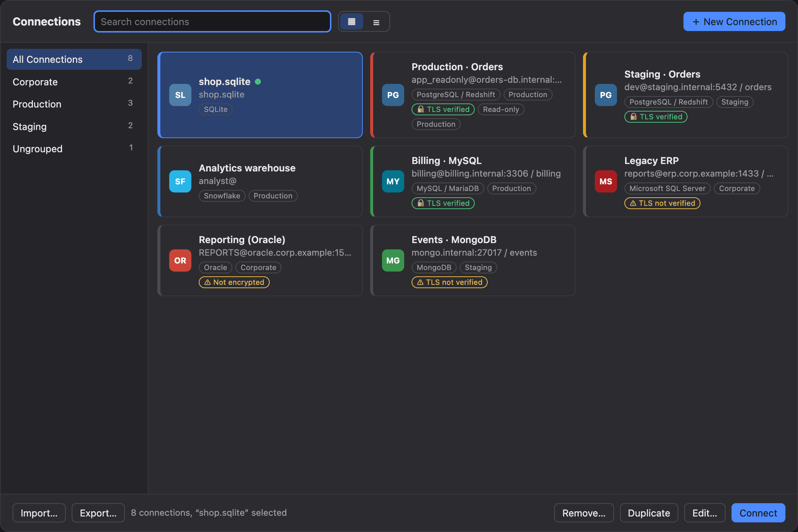Click the MySQL / MariaDB tag
Viewport: 798px width, 532px height.
pos(448,188)
